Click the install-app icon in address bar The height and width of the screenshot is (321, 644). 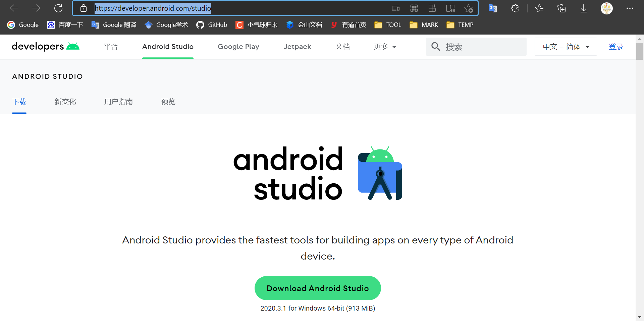click(x=432, y=8)
